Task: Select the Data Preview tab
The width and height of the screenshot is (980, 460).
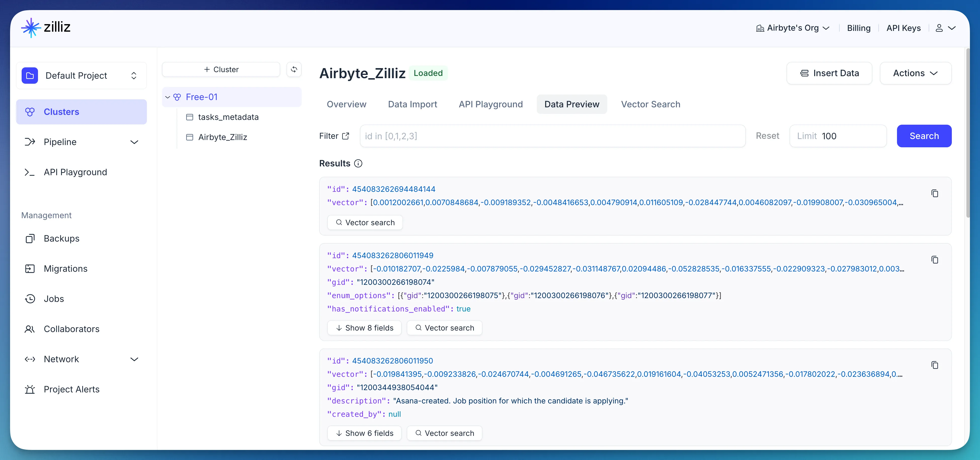Action: click(x=572, y=104)
